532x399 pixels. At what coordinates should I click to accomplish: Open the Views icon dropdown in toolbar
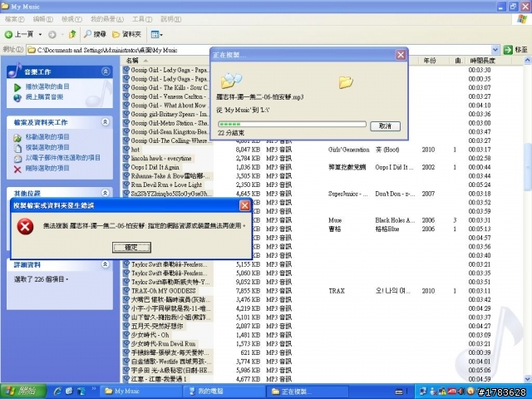coord(156,34)
